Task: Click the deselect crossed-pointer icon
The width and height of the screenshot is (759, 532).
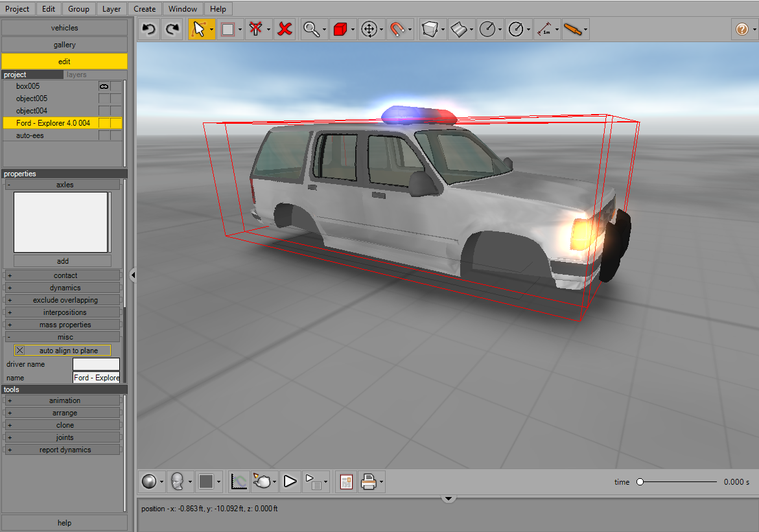Action: (x=255, y=30)
